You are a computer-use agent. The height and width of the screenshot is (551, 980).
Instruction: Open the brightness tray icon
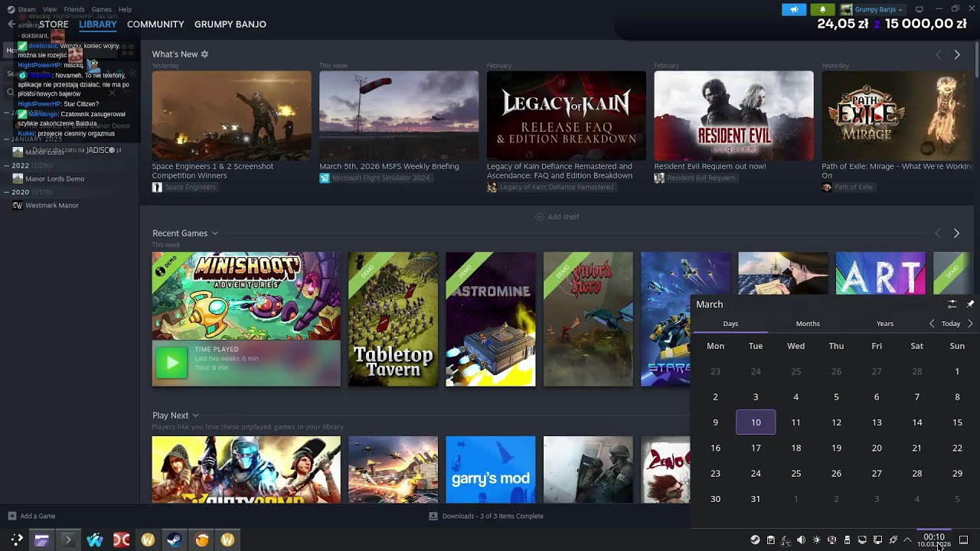coord(816,540)
